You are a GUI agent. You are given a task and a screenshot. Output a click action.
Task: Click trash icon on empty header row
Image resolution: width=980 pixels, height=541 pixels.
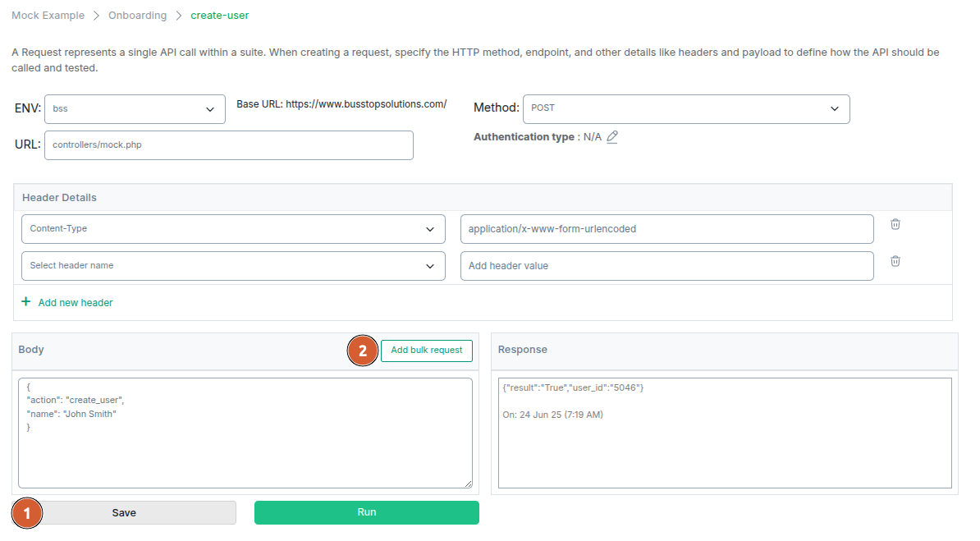pos(895,261)
